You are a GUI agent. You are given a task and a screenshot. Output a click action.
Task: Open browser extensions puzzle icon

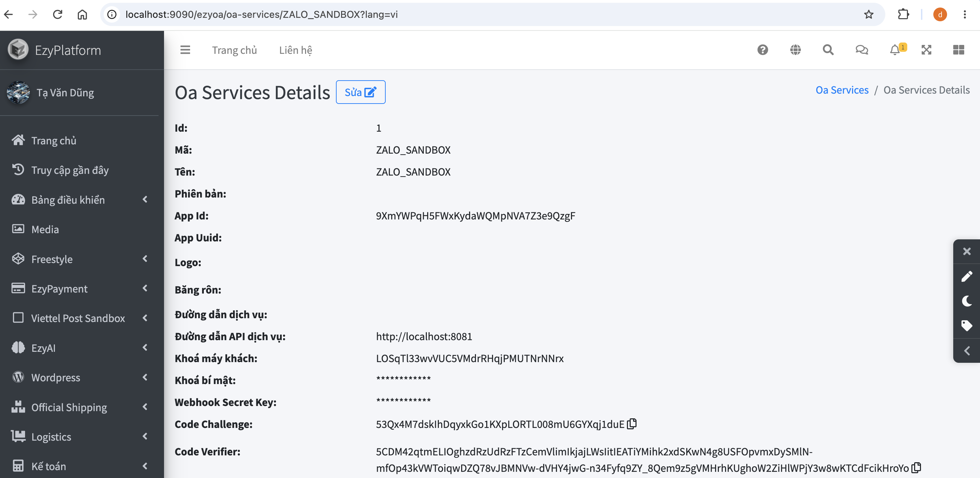(x=903, y=14)
